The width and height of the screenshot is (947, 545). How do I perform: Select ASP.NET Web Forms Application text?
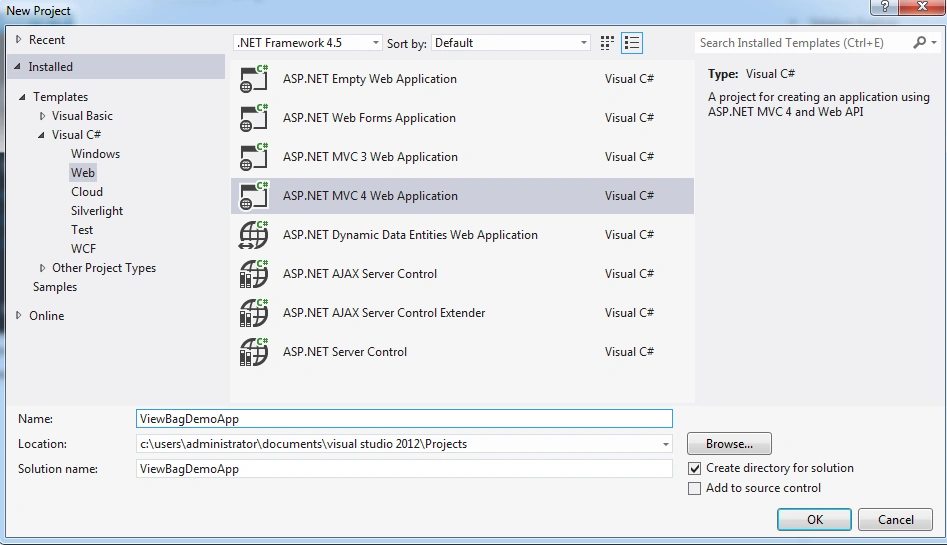pos(369,118)
